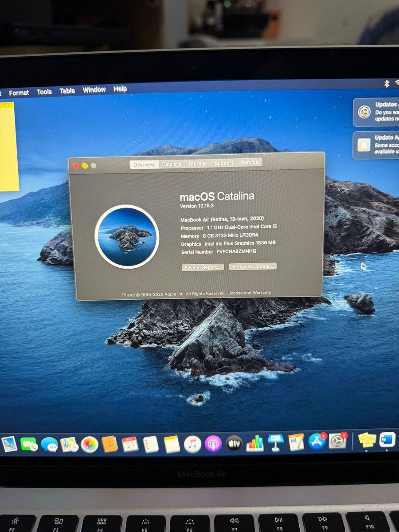399x532 pixels.
Task: Open the License and Warranty link
Action: click(249, 293)
